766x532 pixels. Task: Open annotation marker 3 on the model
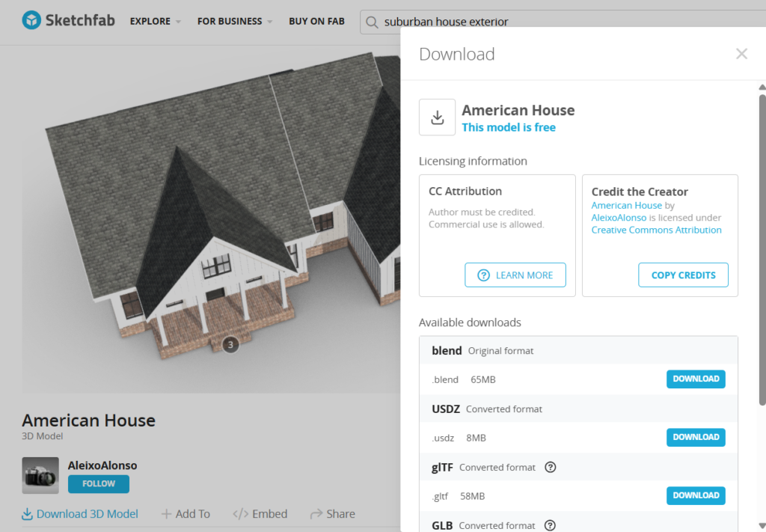pos(230,344)
